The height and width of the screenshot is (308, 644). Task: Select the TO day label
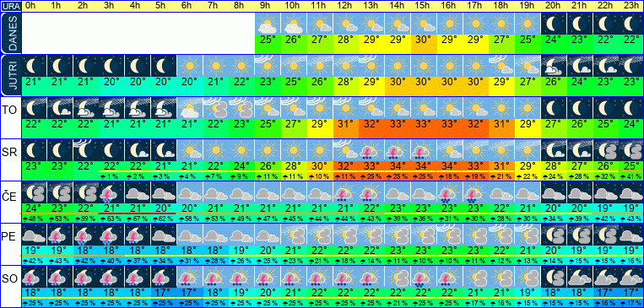pyautogui.click(x=10, y=111)
